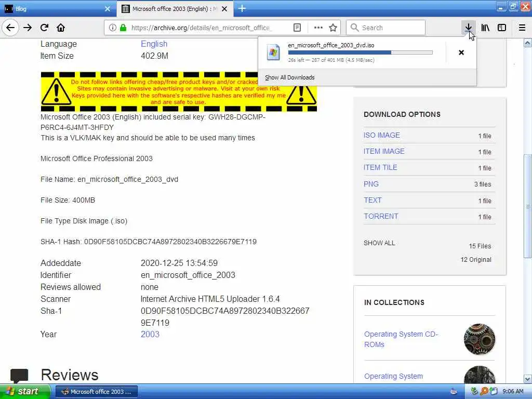This screenshot has width=532, height=399.
Task: Open page actions three-dots menu
Action: [x=318, y=28]
